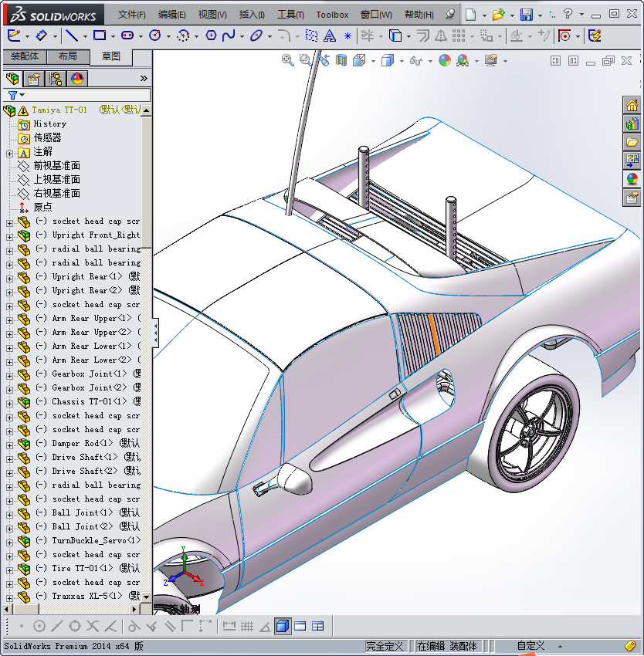Switch to the 装配体 tab
644x656 pixels.
(25, 56)
